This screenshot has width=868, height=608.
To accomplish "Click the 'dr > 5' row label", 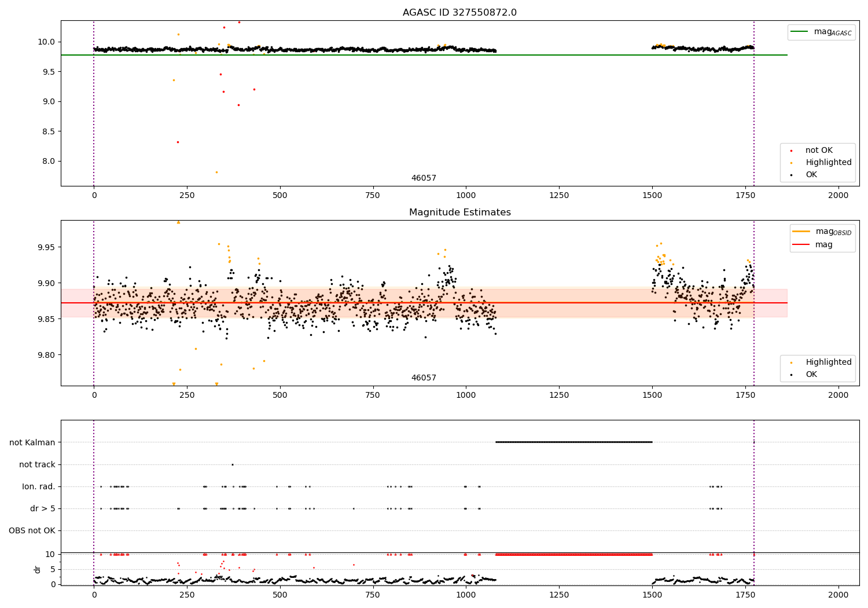I will (x=43, y=509).
